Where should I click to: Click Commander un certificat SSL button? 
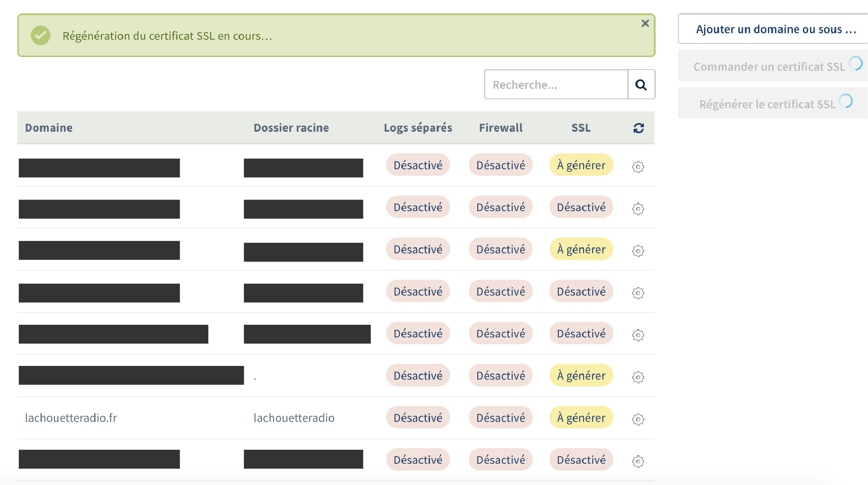point(769,66)
